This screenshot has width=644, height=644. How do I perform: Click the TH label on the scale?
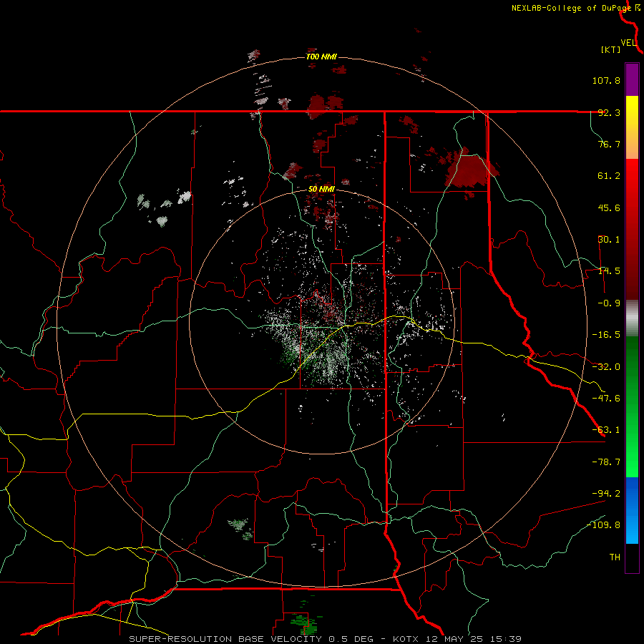(x=615, y=557)
